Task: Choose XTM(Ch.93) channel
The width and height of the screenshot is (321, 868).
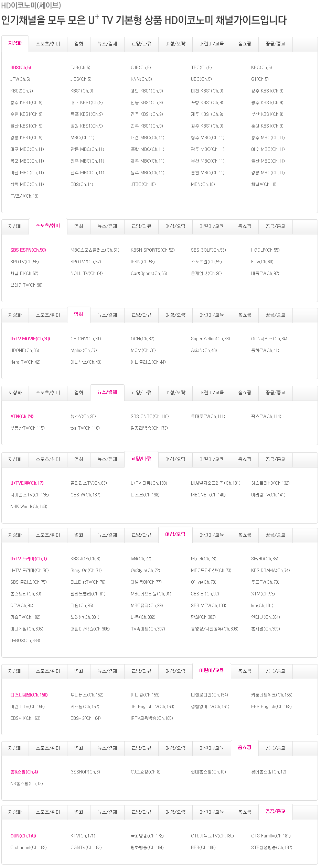Action: [x=263, y=594]
